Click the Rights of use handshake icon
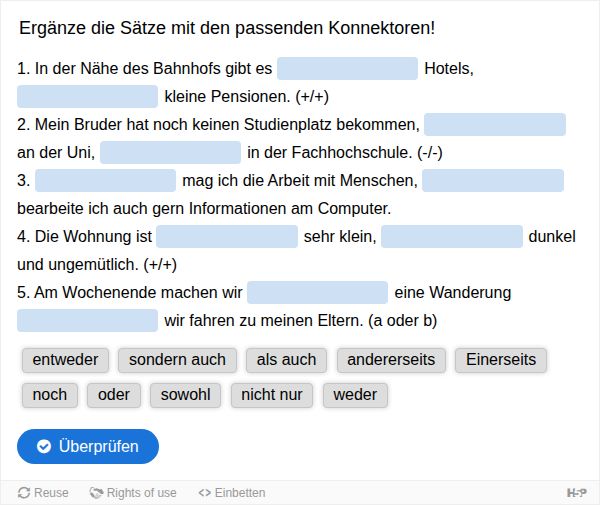600x505 pixels. (96, 493)
